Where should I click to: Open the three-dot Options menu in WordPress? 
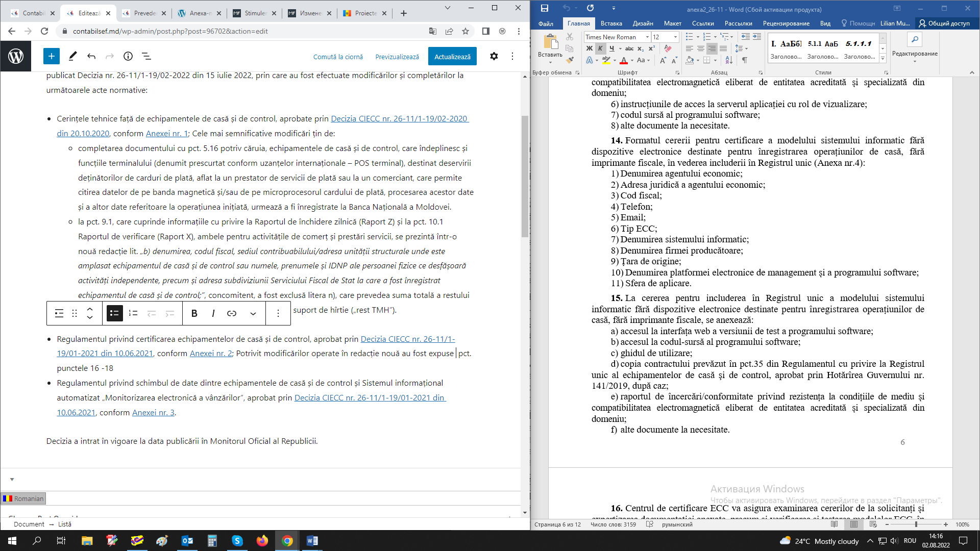(x=512, y=56)
